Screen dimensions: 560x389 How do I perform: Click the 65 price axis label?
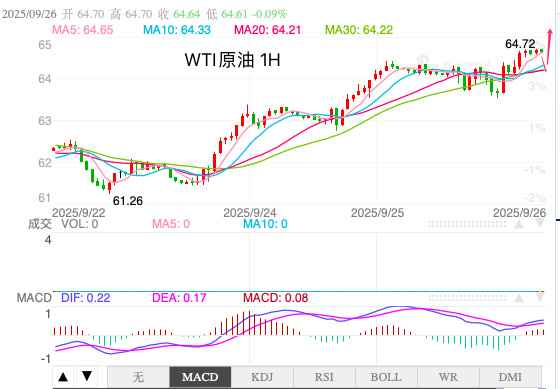45,45
